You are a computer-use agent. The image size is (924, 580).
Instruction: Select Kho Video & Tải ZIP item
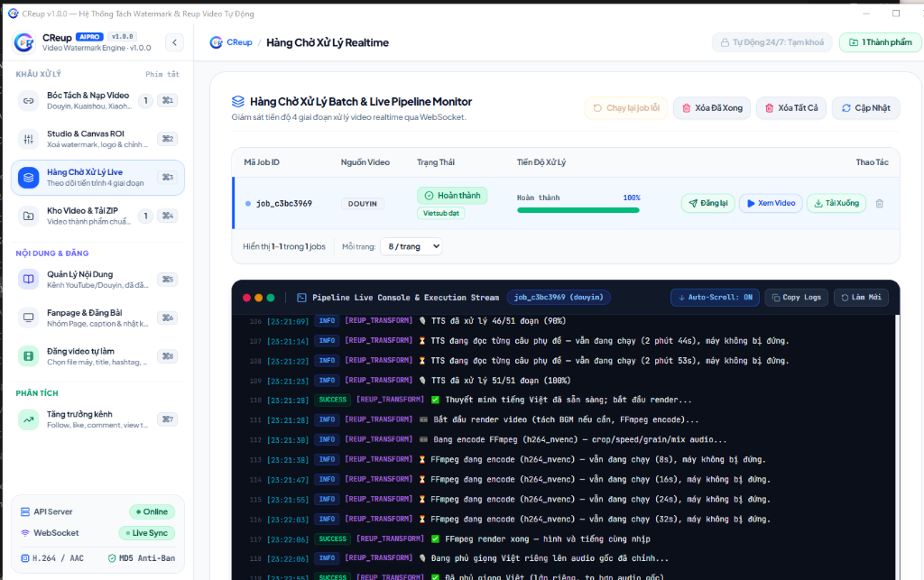pos(97,216)
